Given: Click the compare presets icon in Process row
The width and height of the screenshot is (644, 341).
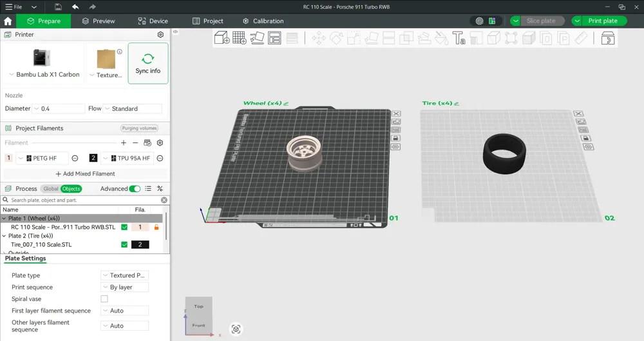Looking at the screenshot, I should pyautogui.click(x=160, y=188).
